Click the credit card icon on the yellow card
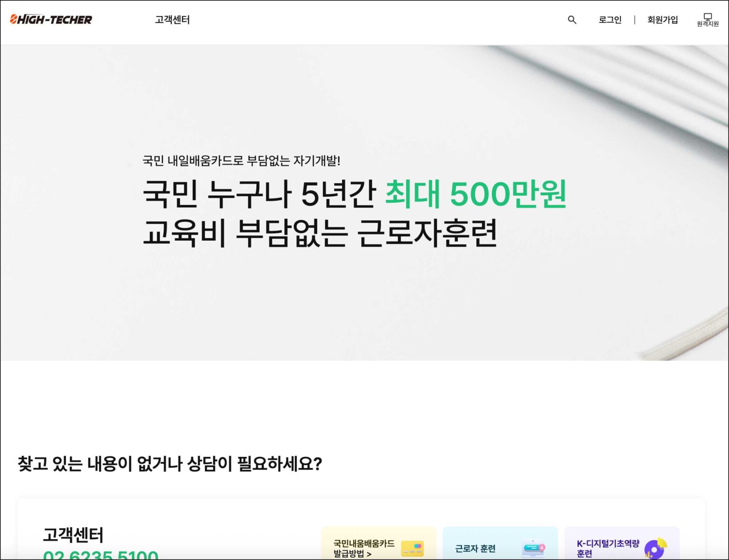Image resolution: width=729 pixels, height=560 pixels. click(x=413, y=548)
